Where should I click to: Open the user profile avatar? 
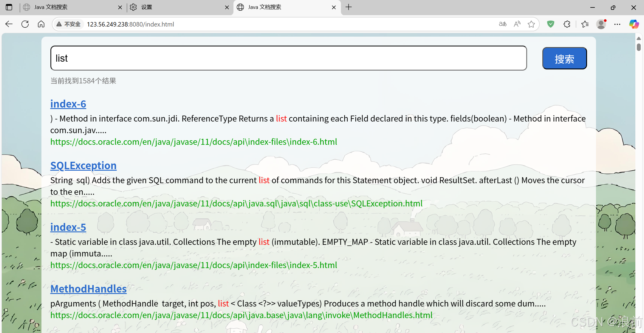coord(601,24)
